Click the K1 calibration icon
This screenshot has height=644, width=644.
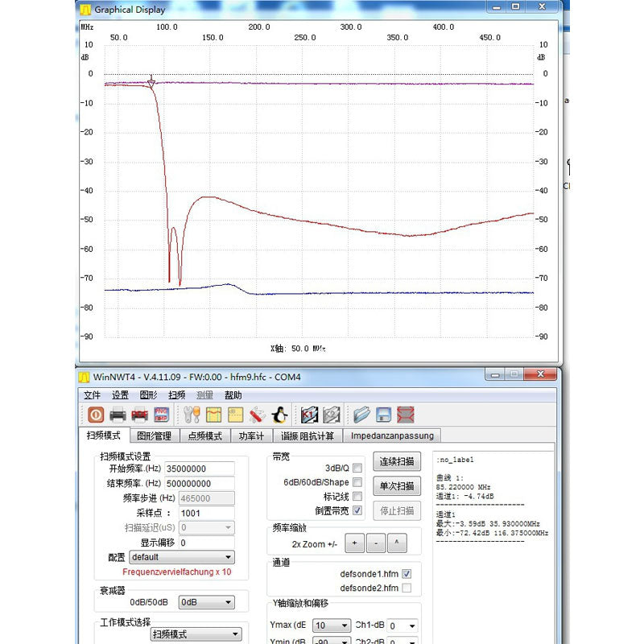tap(309, 415)
